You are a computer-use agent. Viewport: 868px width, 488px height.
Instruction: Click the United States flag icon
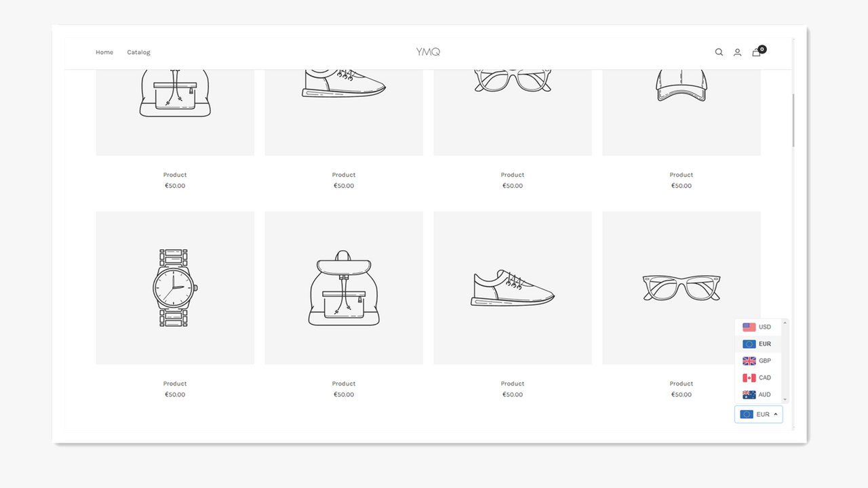[749, 327]
